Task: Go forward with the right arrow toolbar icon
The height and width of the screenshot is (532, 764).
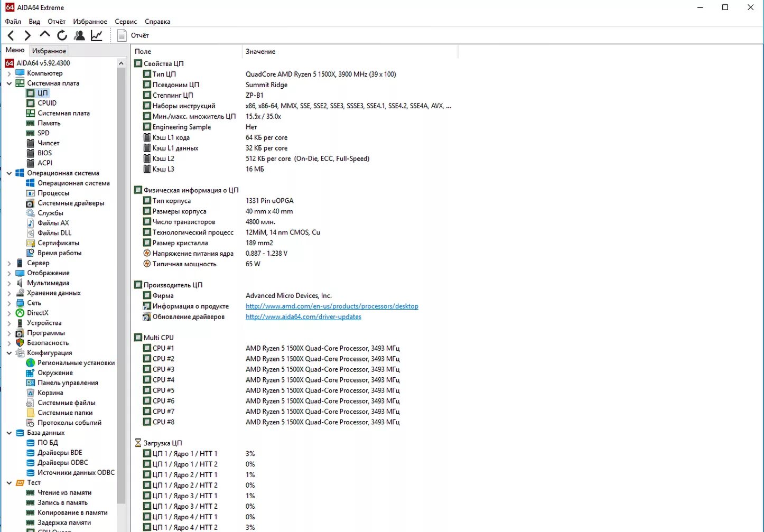Action: coord(27,35)
